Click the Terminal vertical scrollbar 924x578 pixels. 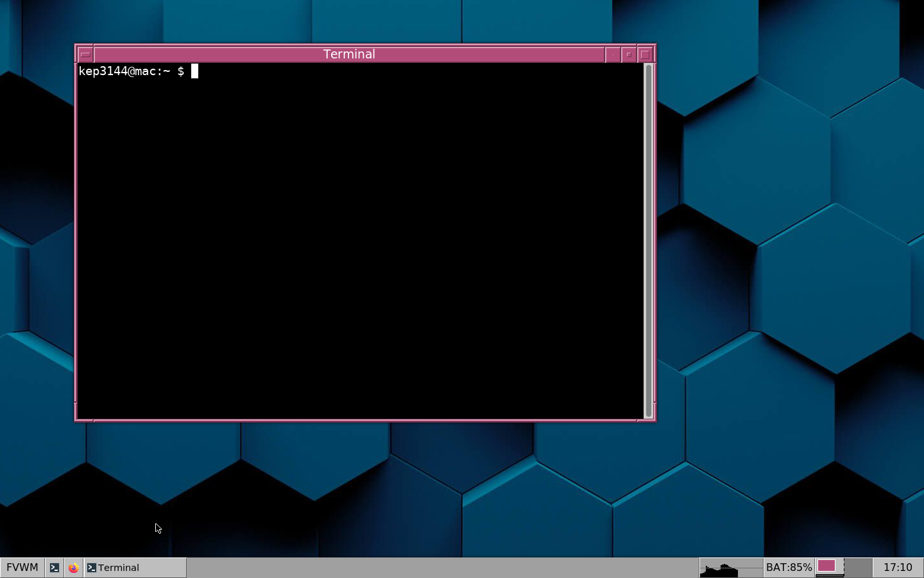[649, 241]
